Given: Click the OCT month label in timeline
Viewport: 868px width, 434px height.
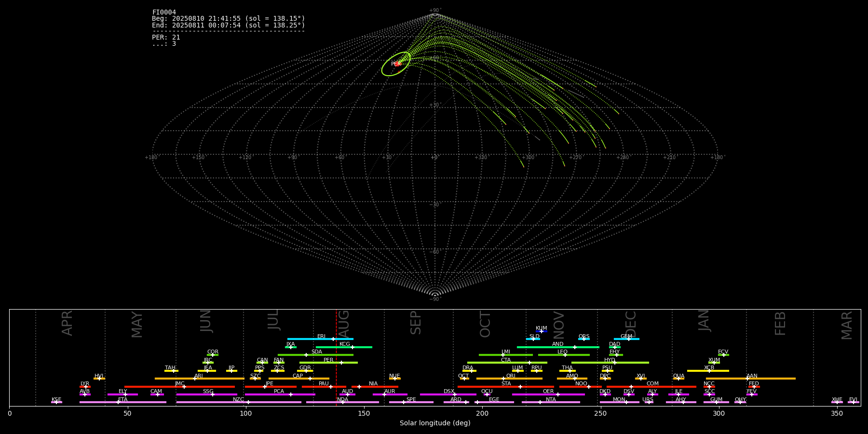Looking at the screenshot, I should click(485, 324).
